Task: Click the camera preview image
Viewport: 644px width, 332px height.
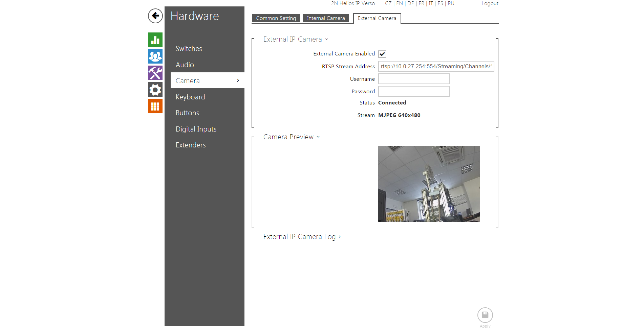Action: point(429,184)
